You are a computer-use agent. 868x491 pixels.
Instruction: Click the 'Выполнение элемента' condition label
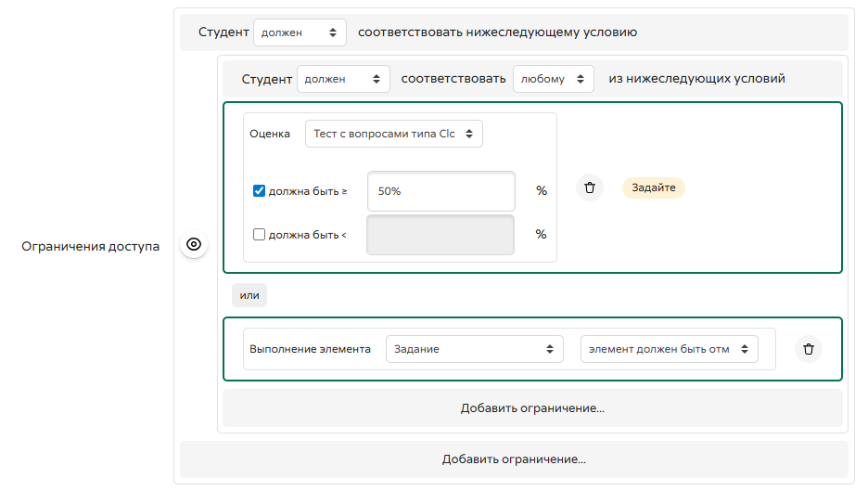pyautogui.click(x=310, y=349)
